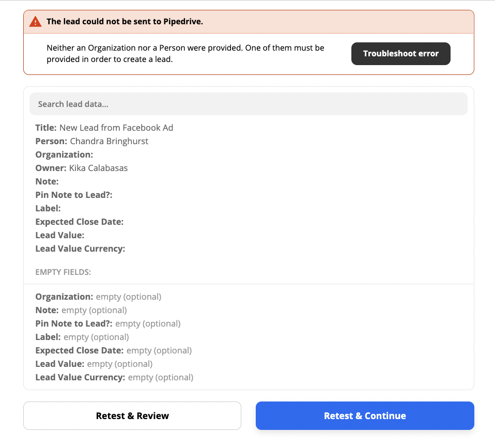The width and height of the screenshot is (495, 448).
Task: Select the Title value New Lead from Facebook Ad
Action: click(x=116, y=128)
